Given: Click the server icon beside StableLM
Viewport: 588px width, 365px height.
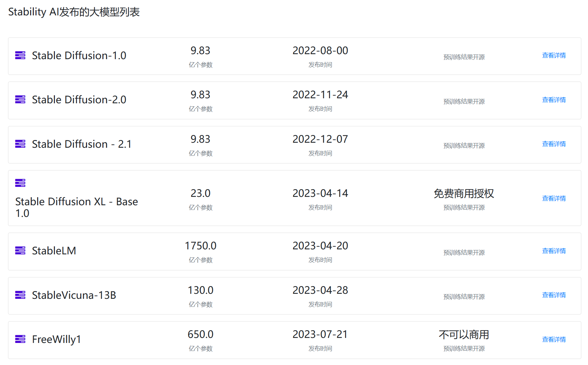Looking at the screenshot, I should [20, 250].
